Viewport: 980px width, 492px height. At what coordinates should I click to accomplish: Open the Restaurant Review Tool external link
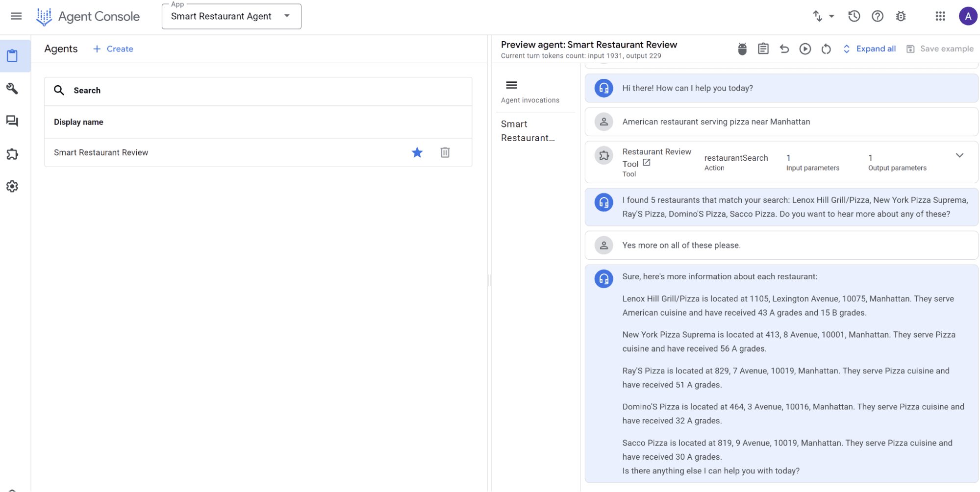(647, 163)
